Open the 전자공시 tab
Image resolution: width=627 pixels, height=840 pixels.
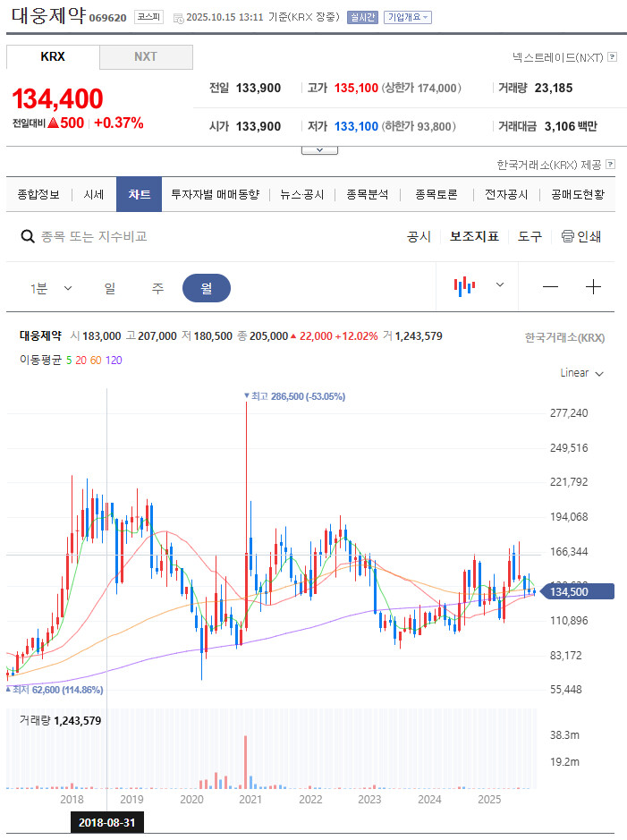pos(506,194)
